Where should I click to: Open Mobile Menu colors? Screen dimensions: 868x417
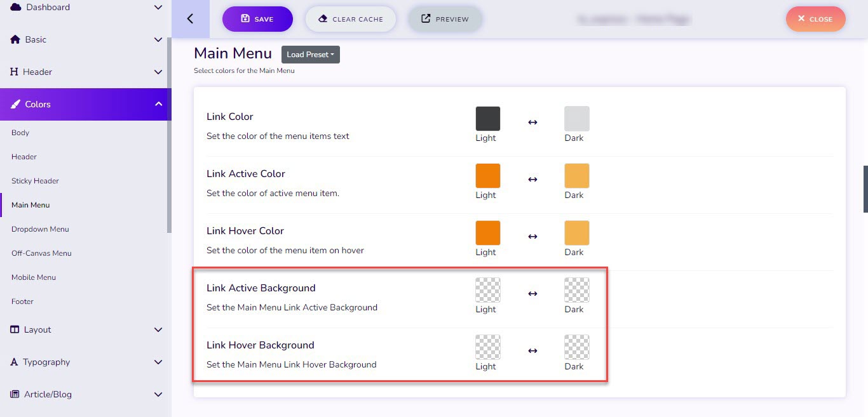pos(34,277)
